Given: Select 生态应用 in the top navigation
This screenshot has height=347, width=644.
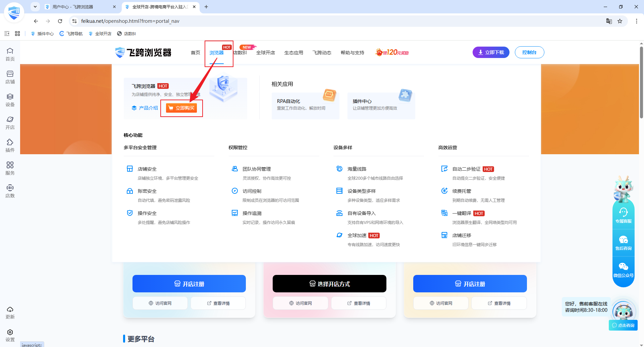Looking at the screenshot, I should (294, 53).
